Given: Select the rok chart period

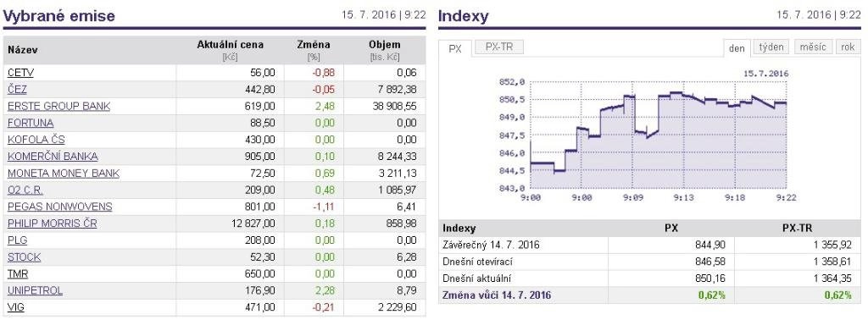Looking at the screenshot, I should [x=848, y=47].
